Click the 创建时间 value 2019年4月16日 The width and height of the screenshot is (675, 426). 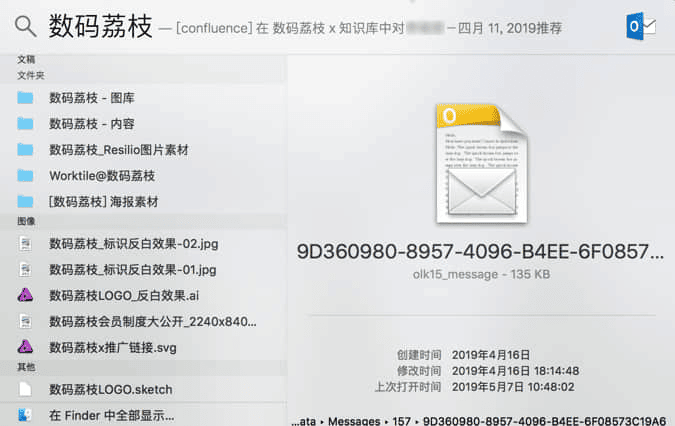(x=491, y=355)
